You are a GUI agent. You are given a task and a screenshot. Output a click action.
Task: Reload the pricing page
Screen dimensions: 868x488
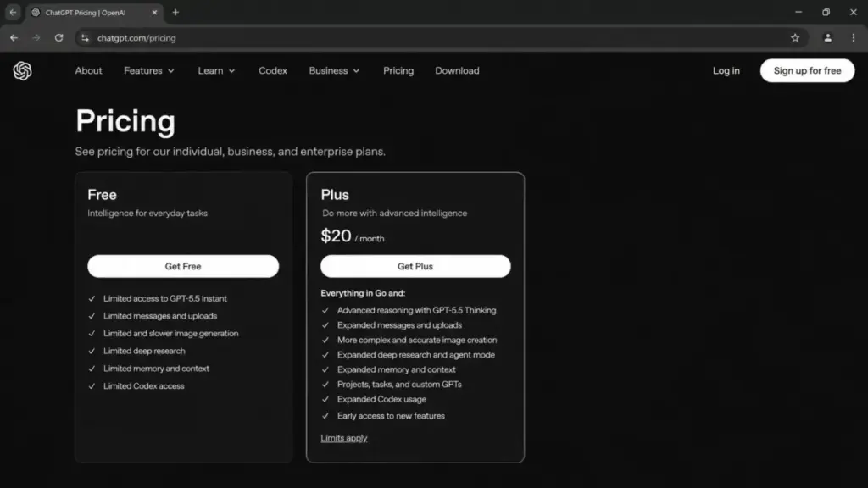pyautogui.click(x=58, y=37)
